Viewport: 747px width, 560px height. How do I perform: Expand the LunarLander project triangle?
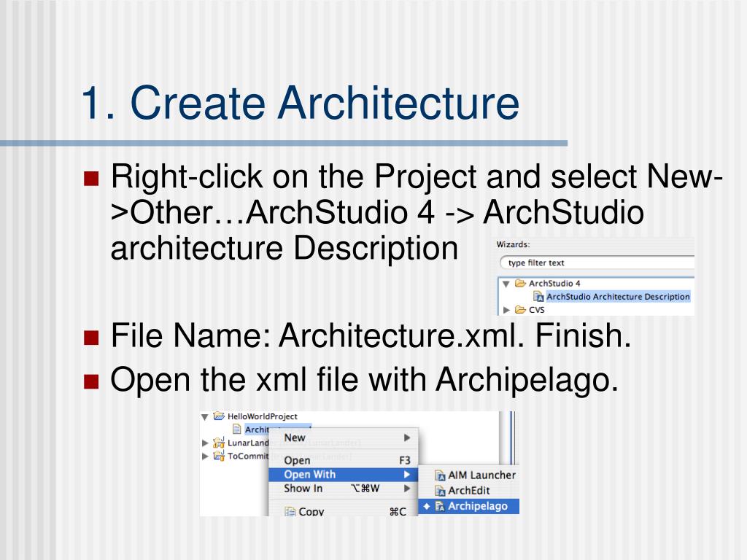(x=205, y=443)
